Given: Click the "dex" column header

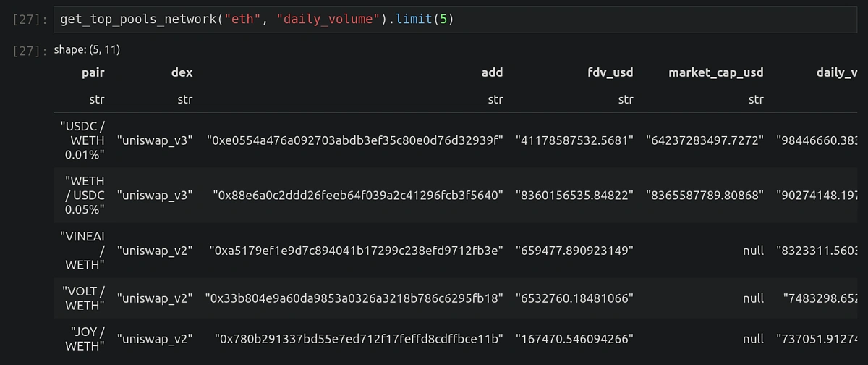Looking at the screenshot, I should click(x=182, y=72).
